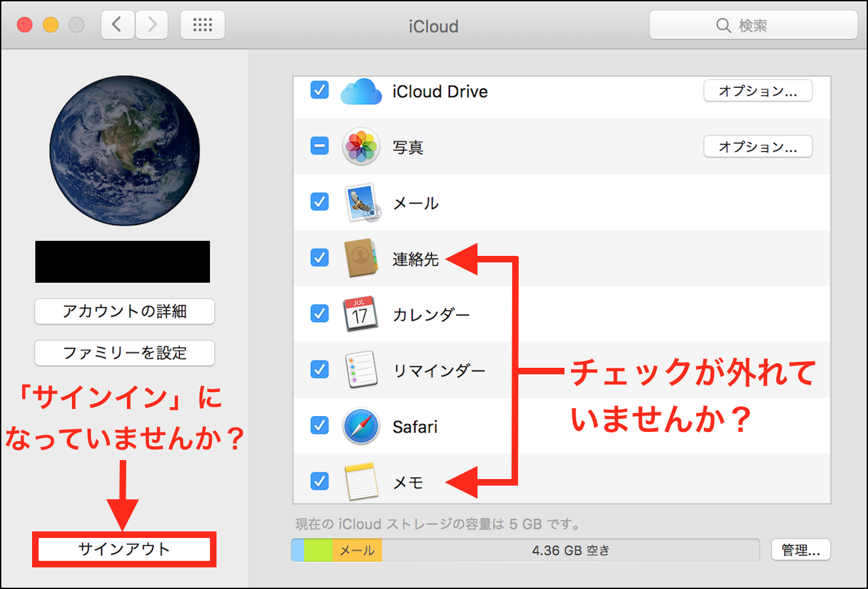Click the Manage (管理...) storage button
The height and width of the screenshot is (589, 868).
(801, 550)
